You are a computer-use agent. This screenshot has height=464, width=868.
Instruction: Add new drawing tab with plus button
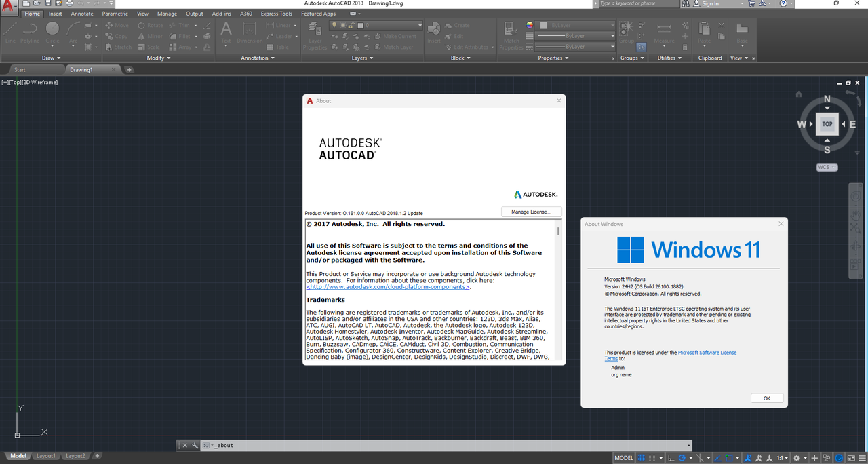pyautogui.click(x=130, y=69)
